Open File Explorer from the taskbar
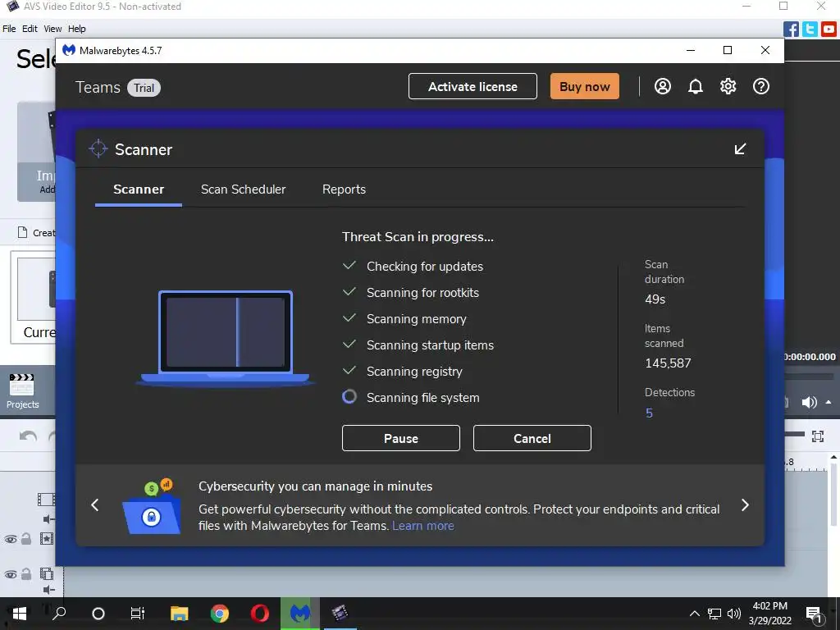The image size is (840, 630). point(180,614)
